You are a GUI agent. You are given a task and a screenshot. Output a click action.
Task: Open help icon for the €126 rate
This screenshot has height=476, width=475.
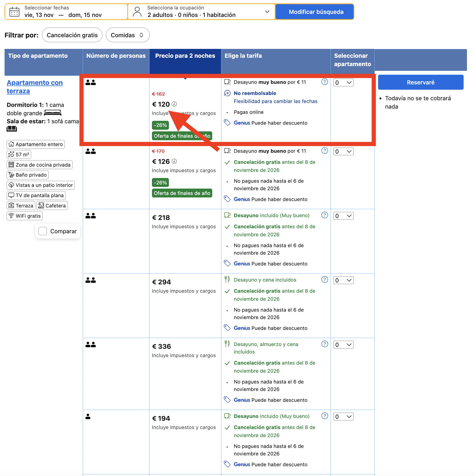point(324,151)
